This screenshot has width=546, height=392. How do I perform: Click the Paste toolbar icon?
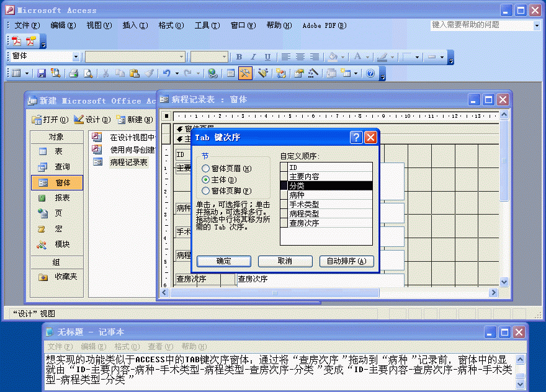pos(135,73)
